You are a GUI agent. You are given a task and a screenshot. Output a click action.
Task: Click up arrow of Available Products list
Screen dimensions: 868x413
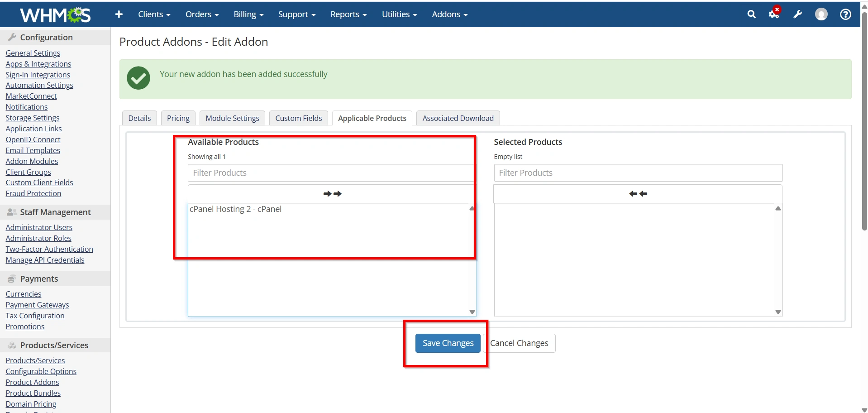(472, 208)
